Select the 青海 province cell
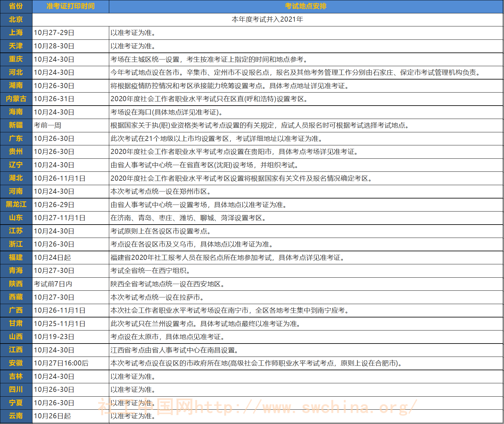The image size is (504, 424). (16, 271)
